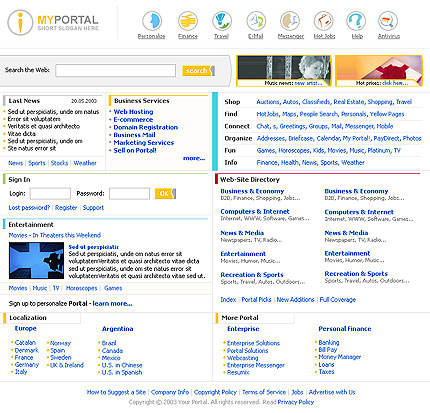The width and height of the screenshot is (430, 413).
Task: Select the Weather tab under Last News
Action: (x=85, y=163)
